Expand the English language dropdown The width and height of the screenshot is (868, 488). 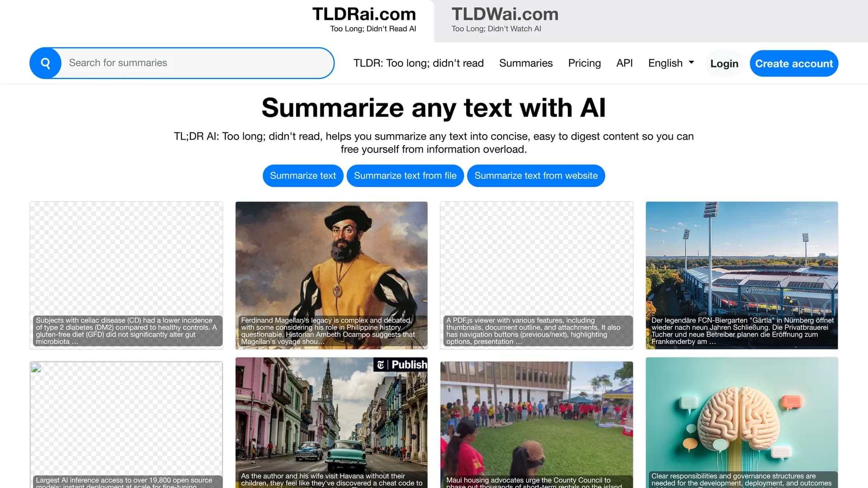671,63
